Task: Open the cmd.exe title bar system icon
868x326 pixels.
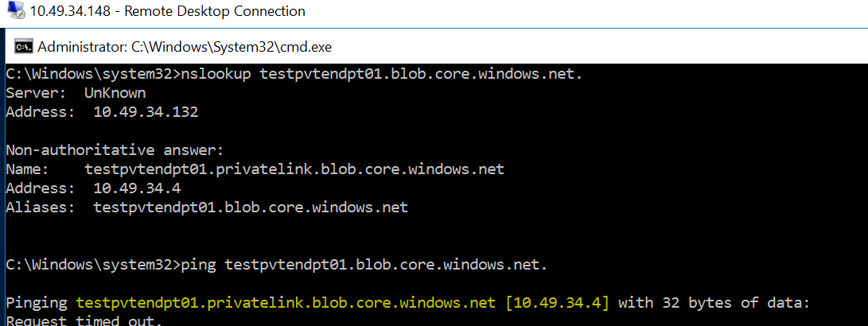Action: pyautogui.click(x=24, y=46)
